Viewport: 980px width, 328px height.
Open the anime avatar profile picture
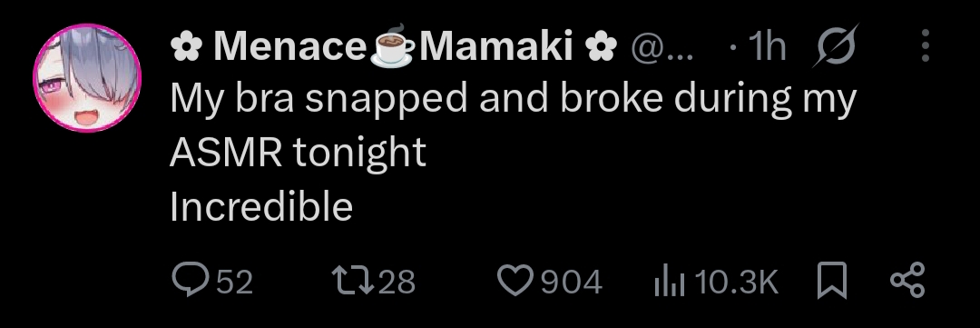point(87,78)
